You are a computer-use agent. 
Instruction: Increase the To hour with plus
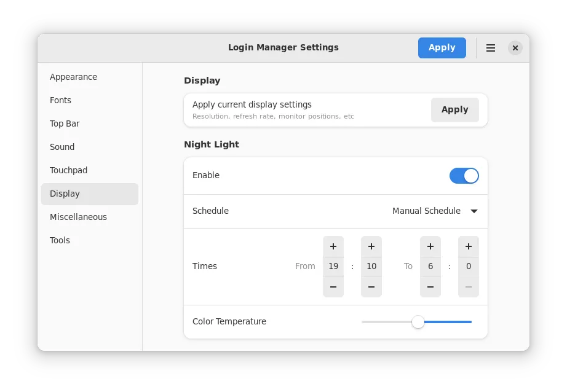(430, 246)
